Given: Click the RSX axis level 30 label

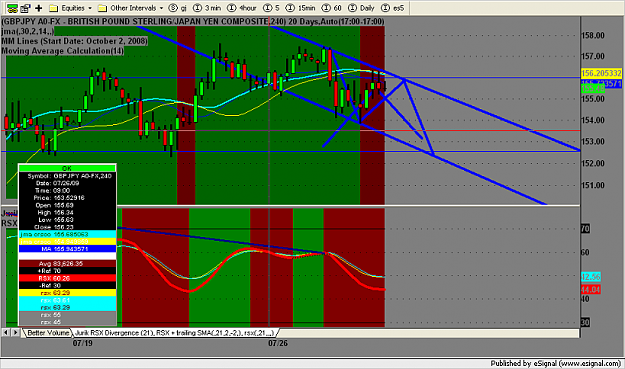Looking at the screenshot, I should click(585, 322).
